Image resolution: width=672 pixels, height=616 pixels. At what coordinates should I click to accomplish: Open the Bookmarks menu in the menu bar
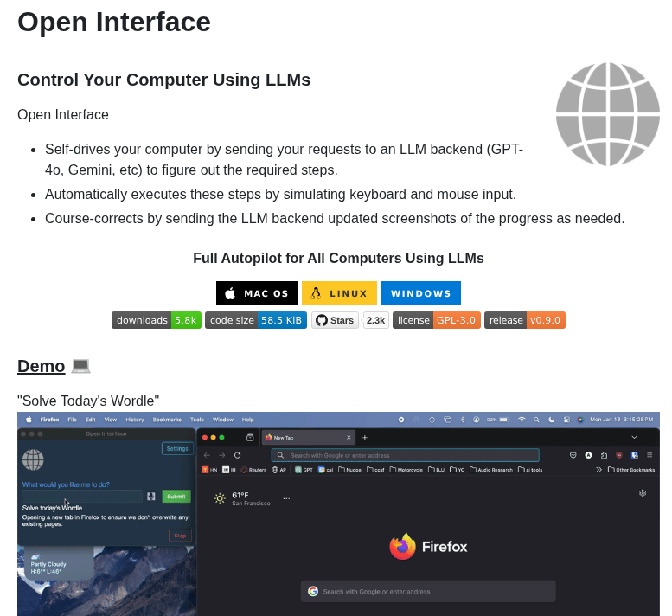pyautogui.click(x=167, y=420)
